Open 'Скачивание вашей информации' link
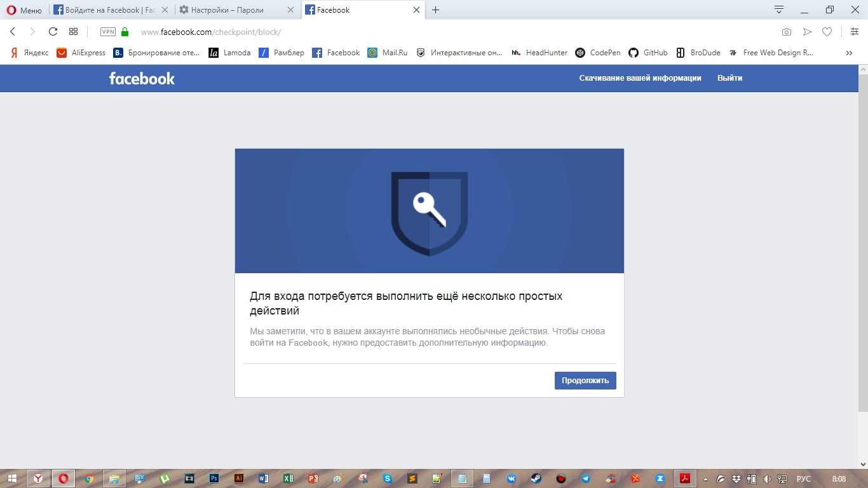 click(x=640, y=78)
